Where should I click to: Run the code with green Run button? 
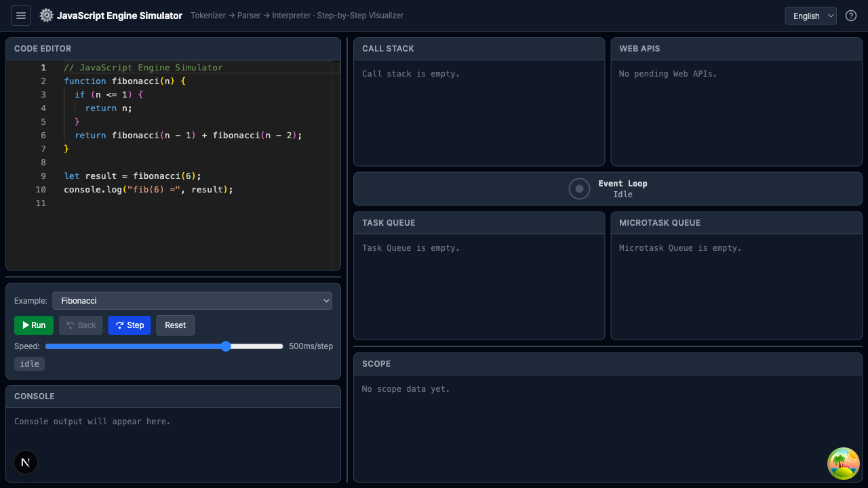[x=34, y=325]
